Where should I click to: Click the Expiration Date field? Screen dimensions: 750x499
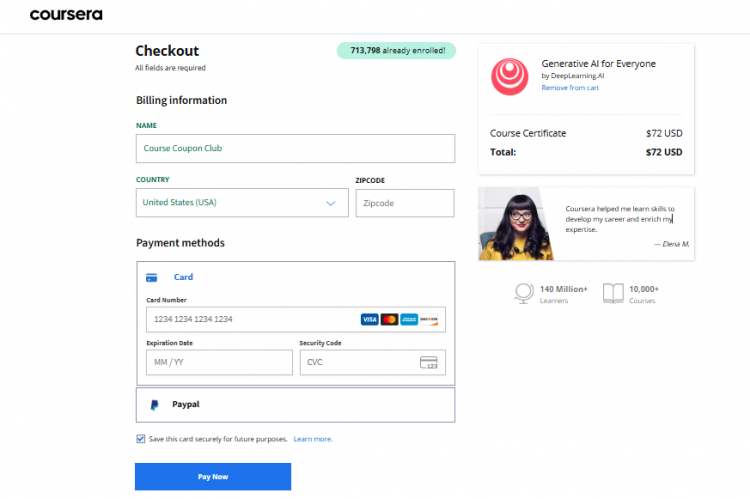coord(219,362)
